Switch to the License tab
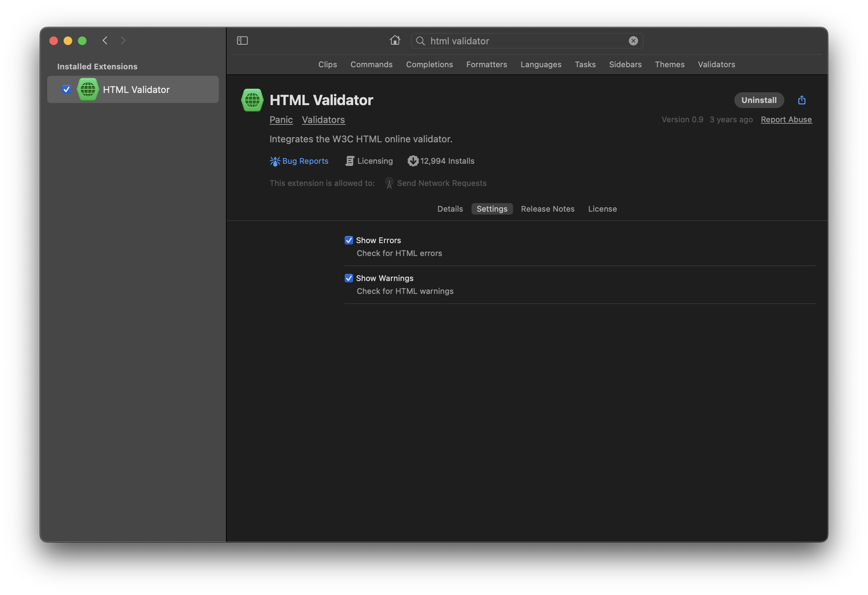868x595 pixels. click(x=602, y=209)
